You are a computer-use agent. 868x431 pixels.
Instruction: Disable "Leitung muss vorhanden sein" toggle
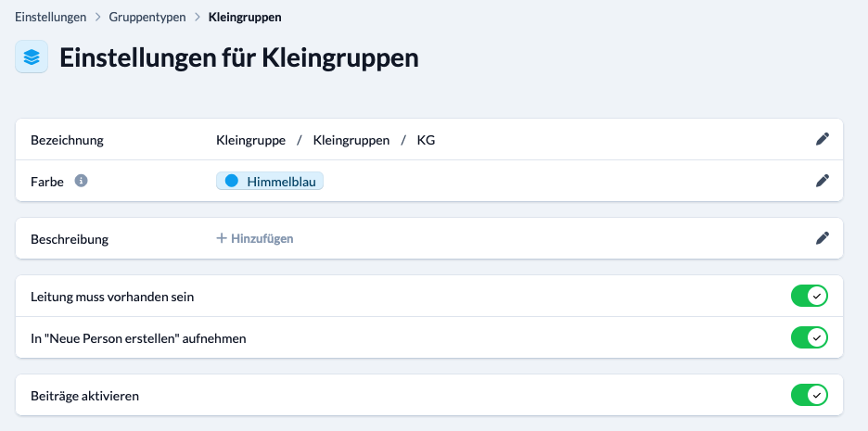pyautogui.click(x=809, y=296)
